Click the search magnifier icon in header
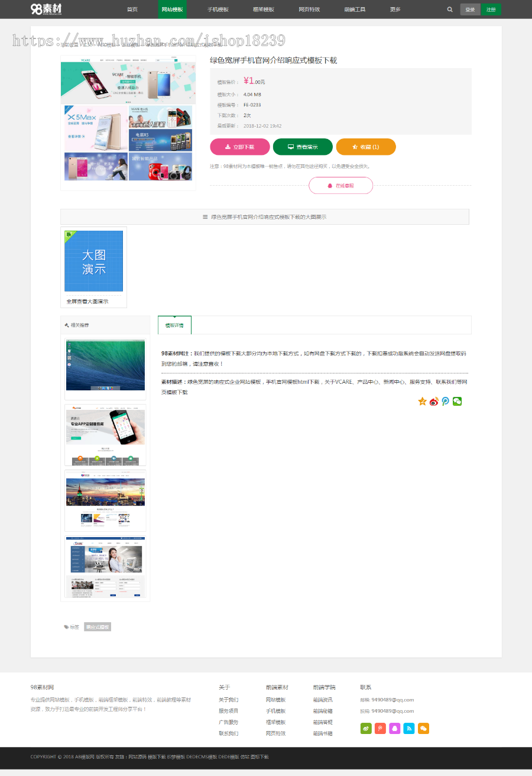 pyautogui.click(x=450, y=9)
